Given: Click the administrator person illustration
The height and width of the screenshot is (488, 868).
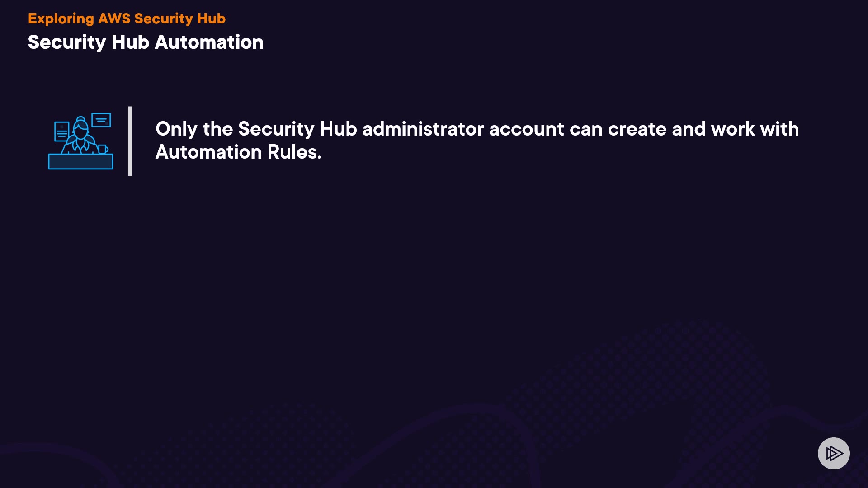Looking at the screenshot, I should (80, 136).
